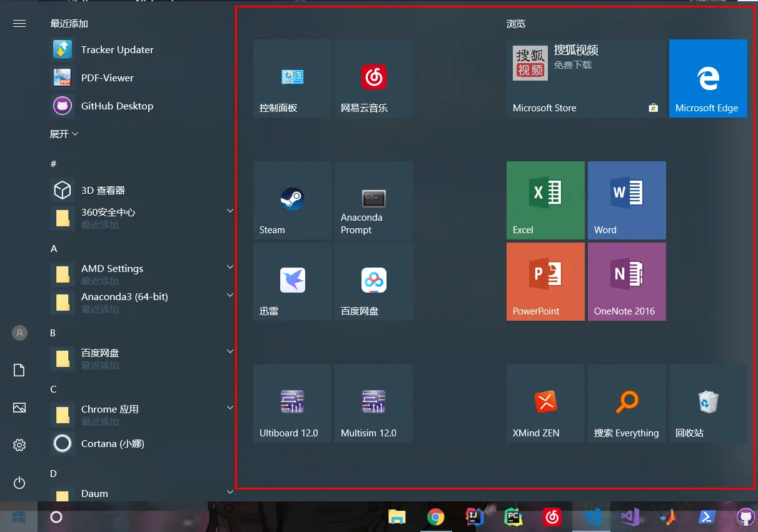Open Chrome from the taskbar
The width and height of the screenshot is (758, 532).
click(x=436, y=517)
